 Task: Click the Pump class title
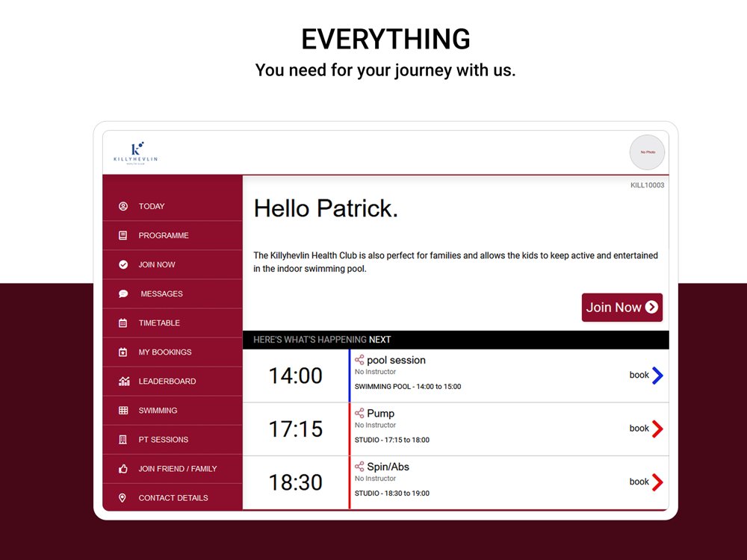point(381,414)
